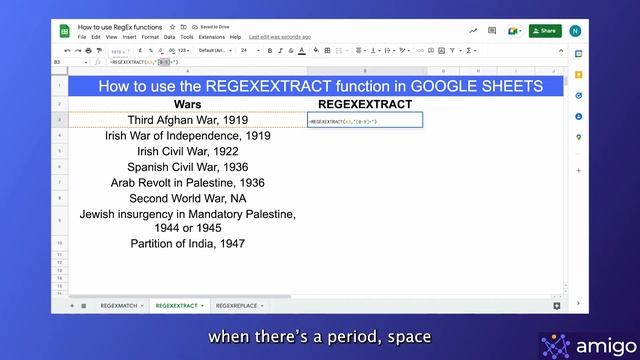Image resolution: width=640 pixels, height=360 pixels.
Task: Insert a comment from the toolbar
Action: [431, 51]
